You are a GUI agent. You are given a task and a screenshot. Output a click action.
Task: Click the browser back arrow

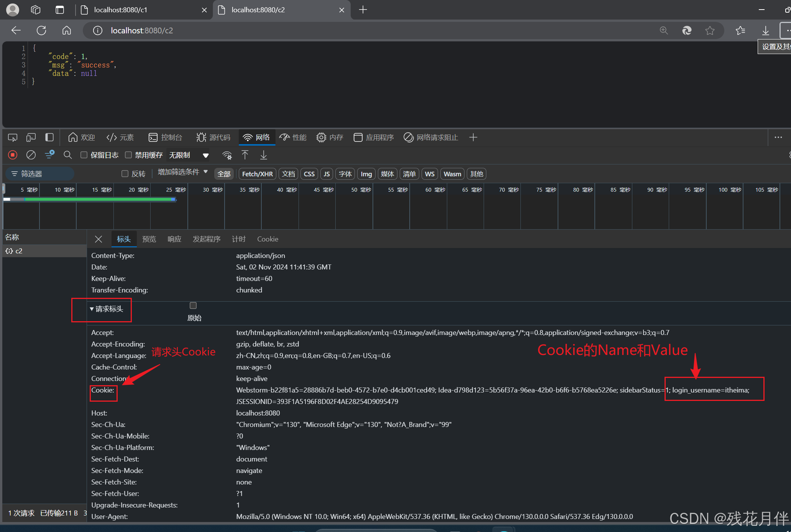(16, 30)
